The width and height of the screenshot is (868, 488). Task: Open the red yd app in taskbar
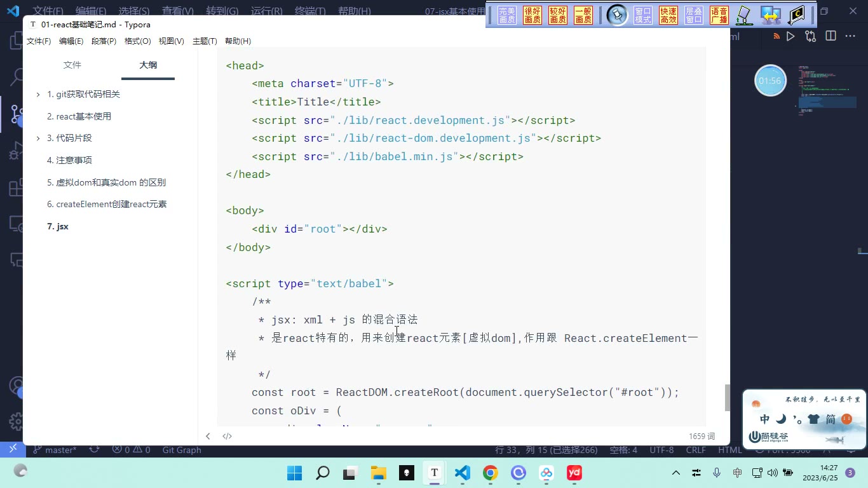point(574,473)
